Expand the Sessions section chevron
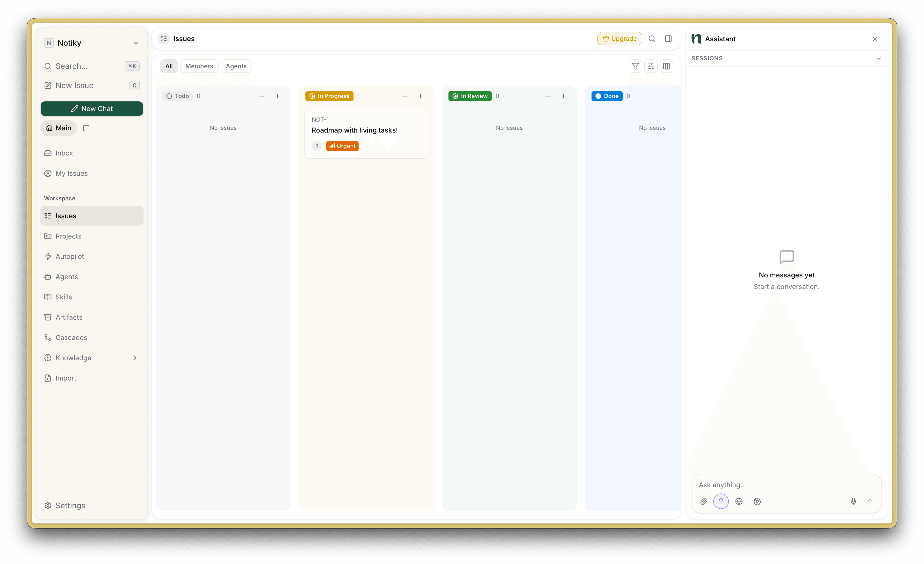The image size is (924, 564). (878, 58)
